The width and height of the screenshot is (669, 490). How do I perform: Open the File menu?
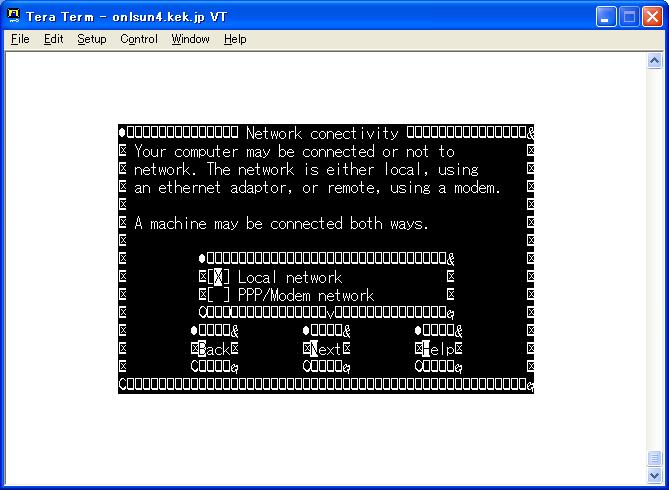point(20,39)
